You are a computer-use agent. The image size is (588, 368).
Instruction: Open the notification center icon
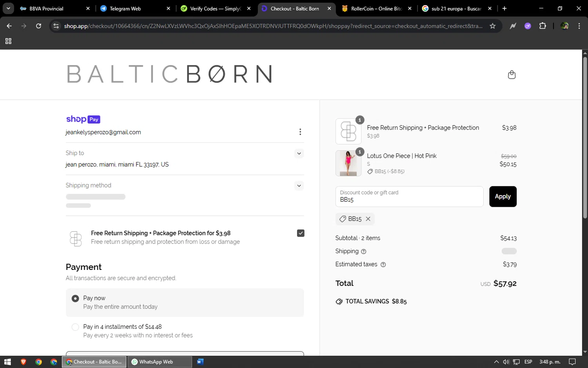(572, 362)
